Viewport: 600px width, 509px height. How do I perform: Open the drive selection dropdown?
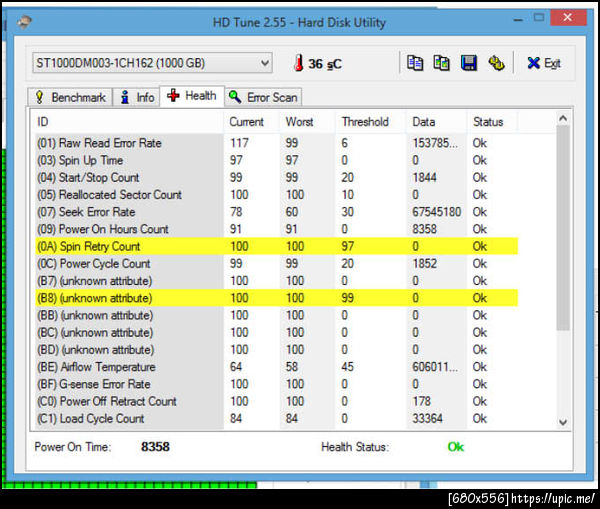[152, 63]
